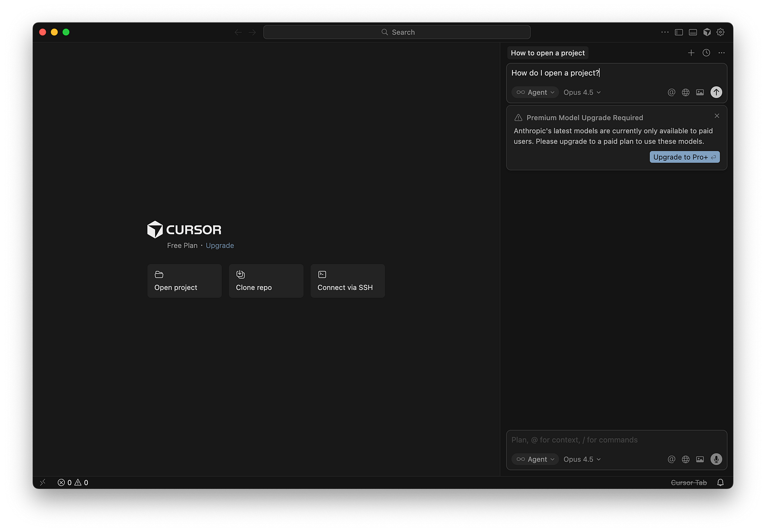Click the lower globe web search icon

coord(686,459)
